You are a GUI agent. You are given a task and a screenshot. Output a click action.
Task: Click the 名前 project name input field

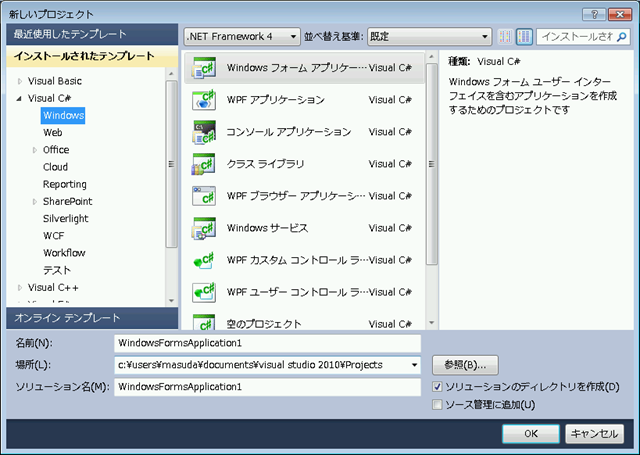click(x=267, y=343)
